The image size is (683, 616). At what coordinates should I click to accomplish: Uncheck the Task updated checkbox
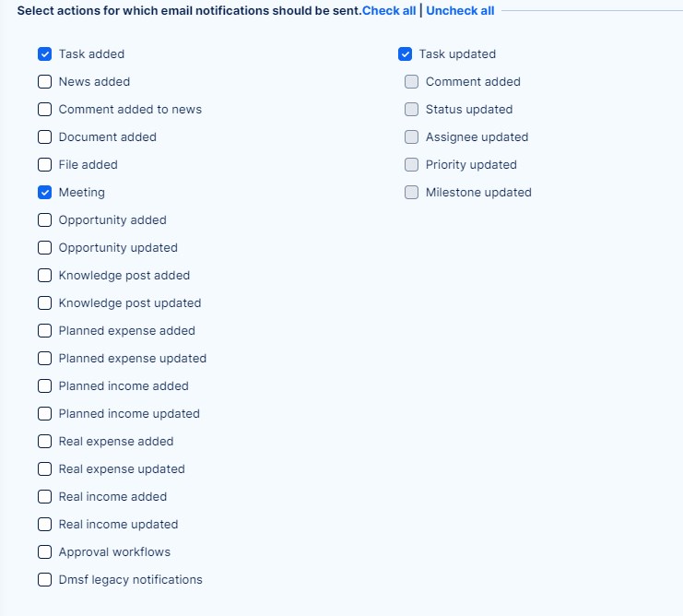[405, 54]
